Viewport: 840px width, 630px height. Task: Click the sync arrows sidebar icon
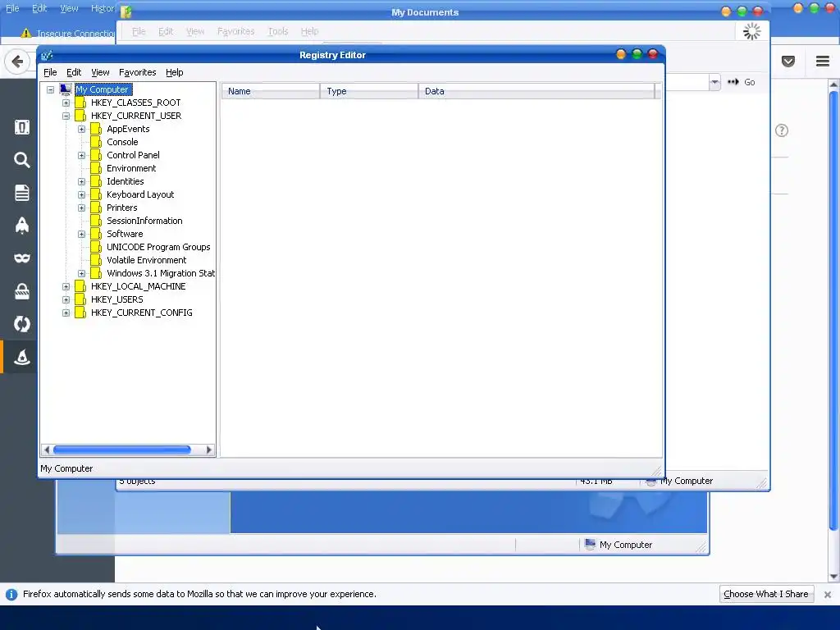[x=22, y=324]
